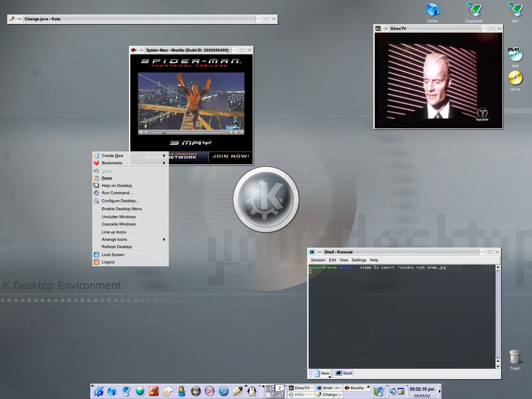
Task: Open the home folder from the panel
Action: coord(112,391)
